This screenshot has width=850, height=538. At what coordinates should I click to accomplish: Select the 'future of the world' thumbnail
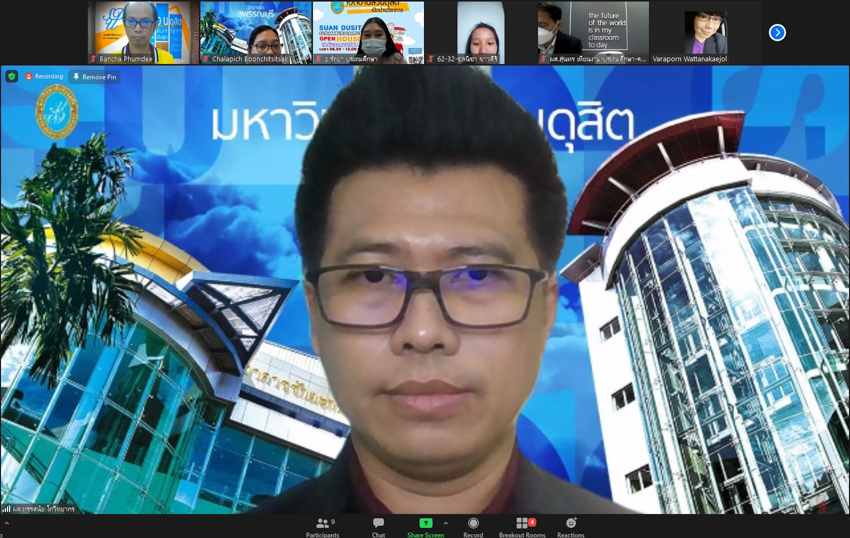pyautogui.click(x=594, y=33)
